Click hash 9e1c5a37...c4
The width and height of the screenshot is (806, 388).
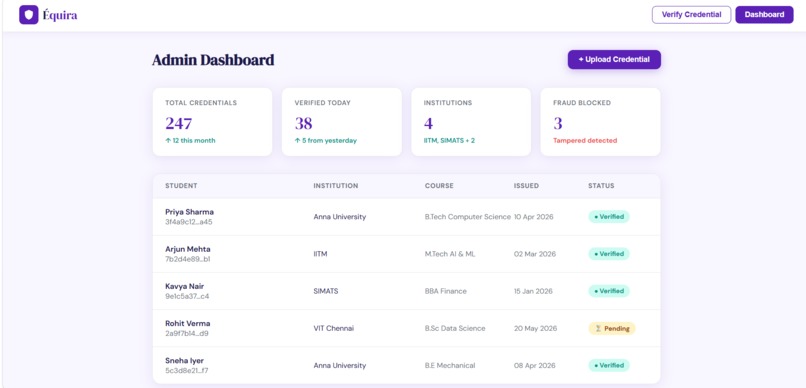[x=187, y=297]
